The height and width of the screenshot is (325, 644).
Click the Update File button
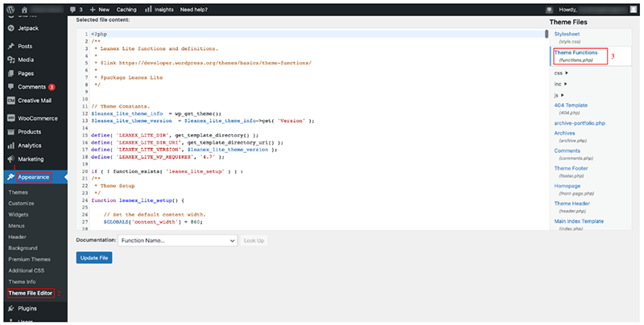(x=94, y=257)
